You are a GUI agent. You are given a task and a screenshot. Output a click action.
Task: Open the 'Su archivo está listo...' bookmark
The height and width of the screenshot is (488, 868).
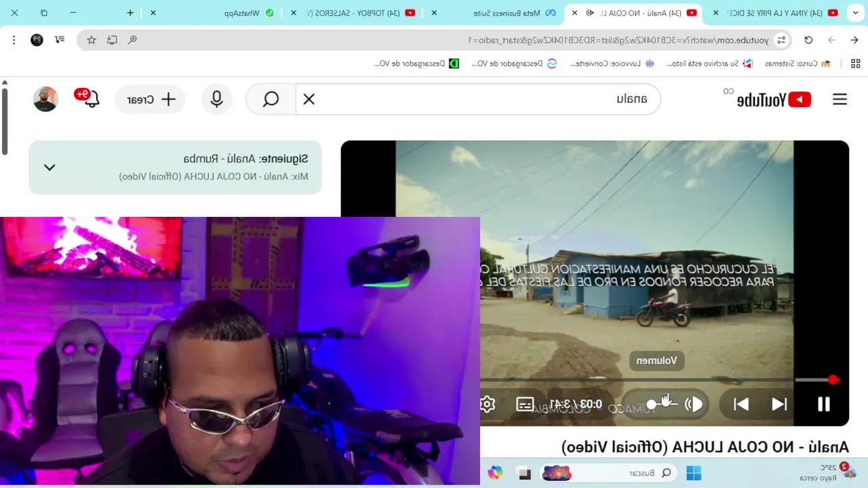709,64
